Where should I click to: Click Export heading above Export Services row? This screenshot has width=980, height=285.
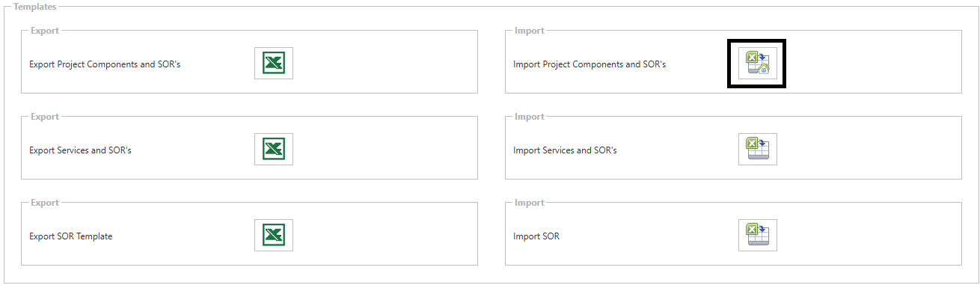(x=45, y=117)
